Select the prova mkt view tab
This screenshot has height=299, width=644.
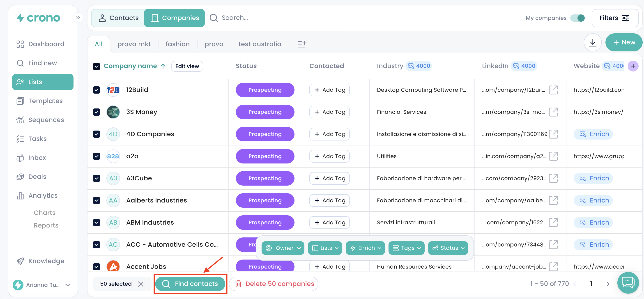pyautogui.click(x=134, y=44)
